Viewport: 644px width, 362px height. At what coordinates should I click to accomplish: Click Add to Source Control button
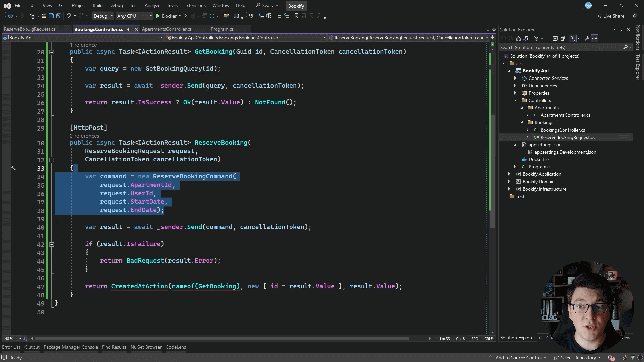517,358
